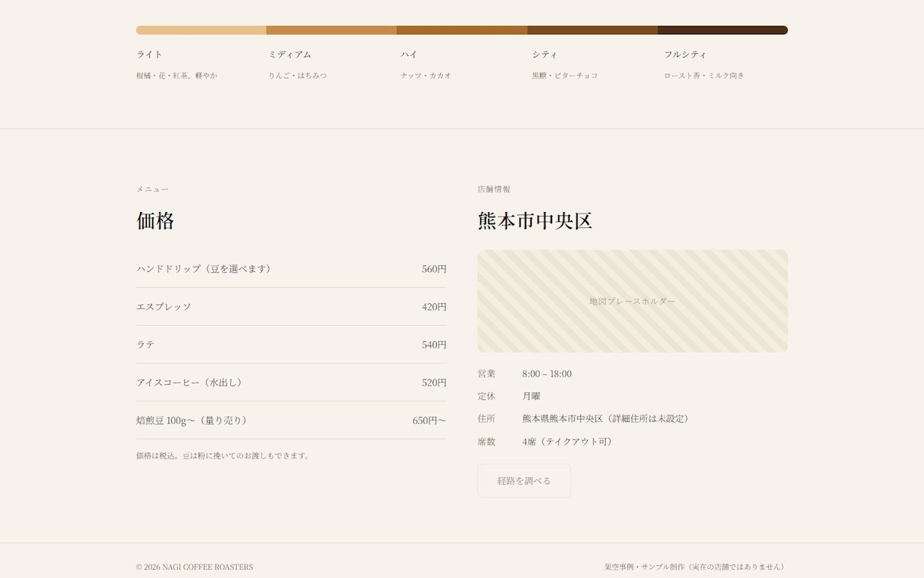Click the ミディアム roast label

(290, 55)
